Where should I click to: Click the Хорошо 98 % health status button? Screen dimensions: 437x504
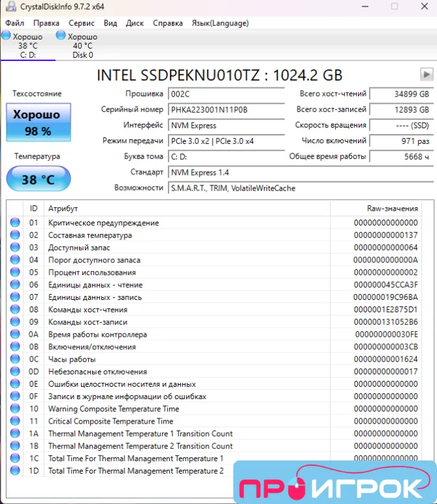(38, 122)
